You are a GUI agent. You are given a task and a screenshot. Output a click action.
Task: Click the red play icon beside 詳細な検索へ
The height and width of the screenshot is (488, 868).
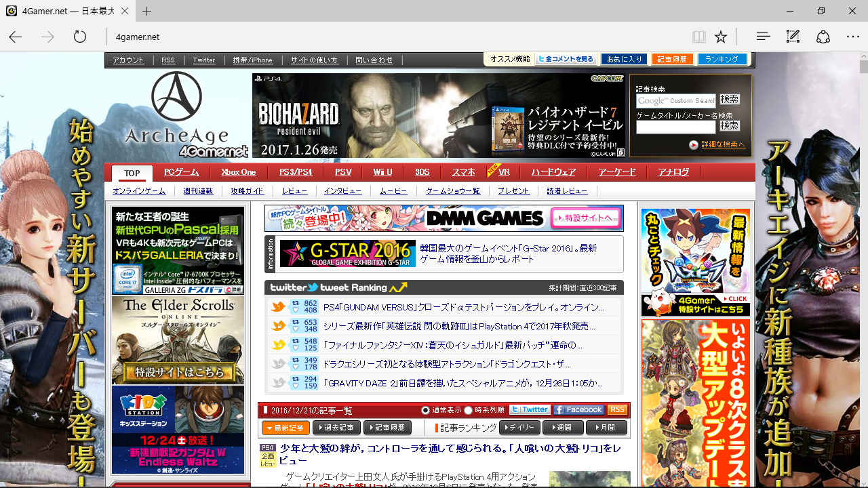[694, 145]
